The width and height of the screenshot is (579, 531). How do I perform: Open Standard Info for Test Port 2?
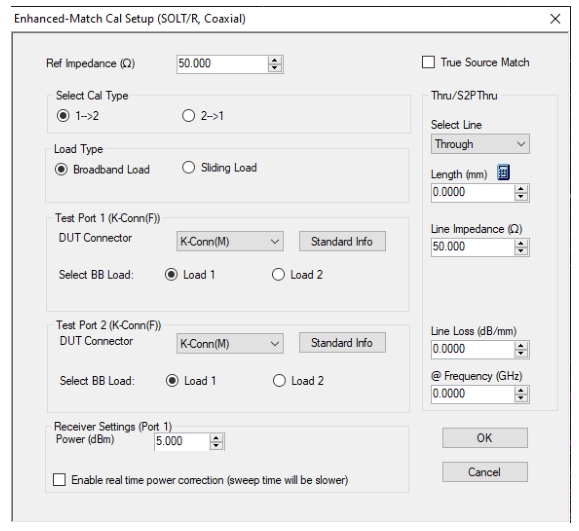342,343
